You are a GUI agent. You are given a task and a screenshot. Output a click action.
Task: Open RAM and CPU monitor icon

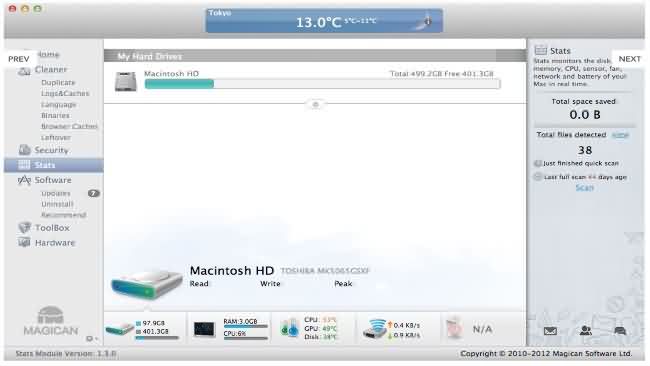(x=204, y=329)
